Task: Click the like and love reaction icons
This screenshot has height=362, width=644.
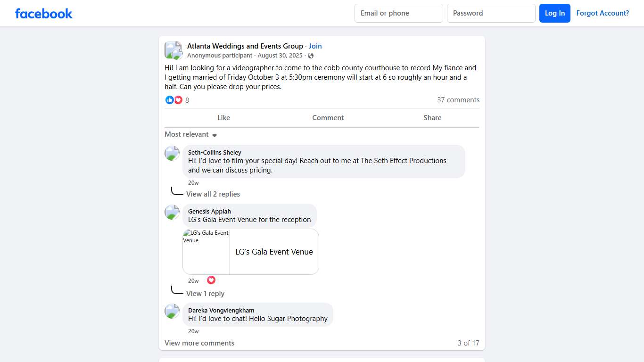Action: (174, 100)
